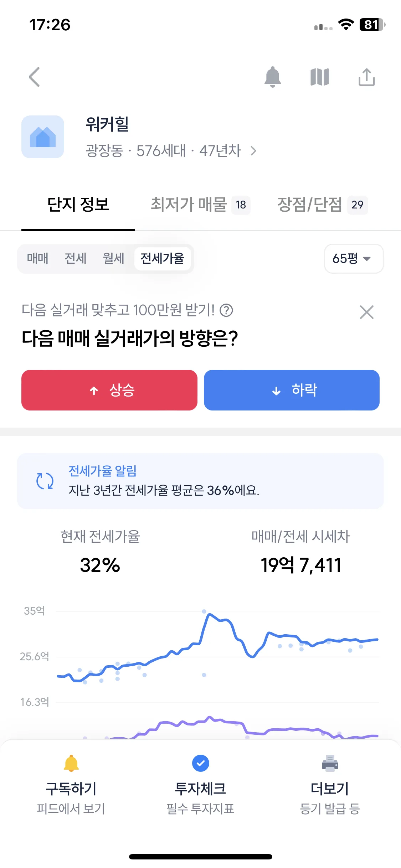
Task: Open 더보기 printer icon
Action: click(330, 763)
